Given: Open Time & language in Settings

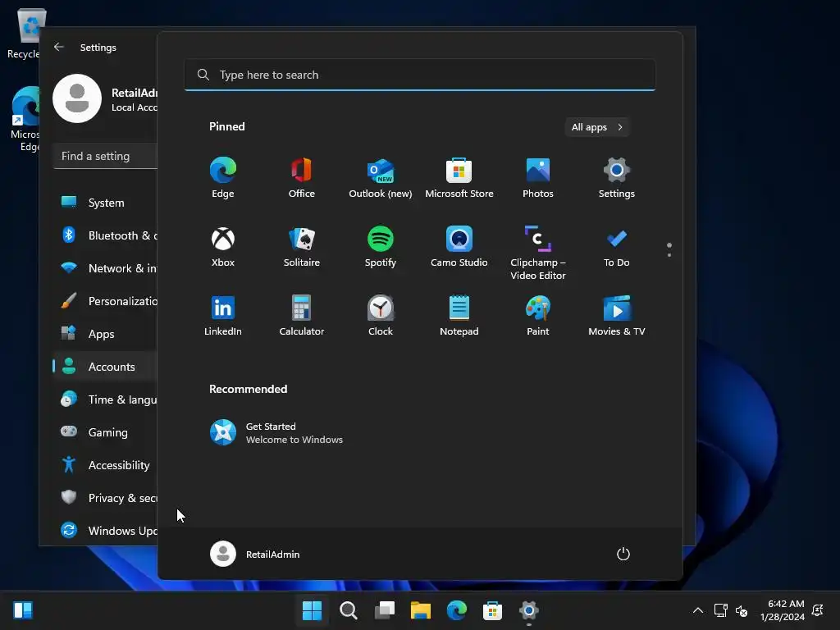Looking at the screenshot, I should click(106, 399).
